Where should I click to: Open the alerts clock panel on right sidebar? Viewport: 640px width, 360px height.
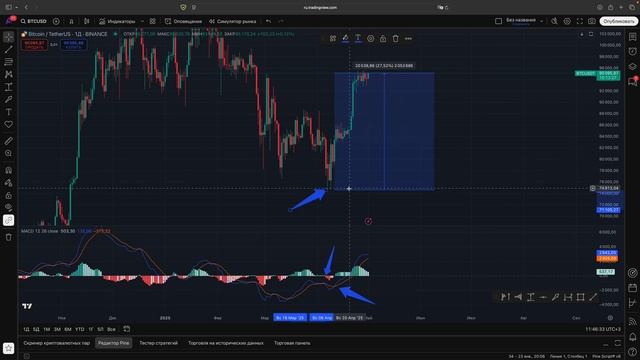click(x=632, y=51)
